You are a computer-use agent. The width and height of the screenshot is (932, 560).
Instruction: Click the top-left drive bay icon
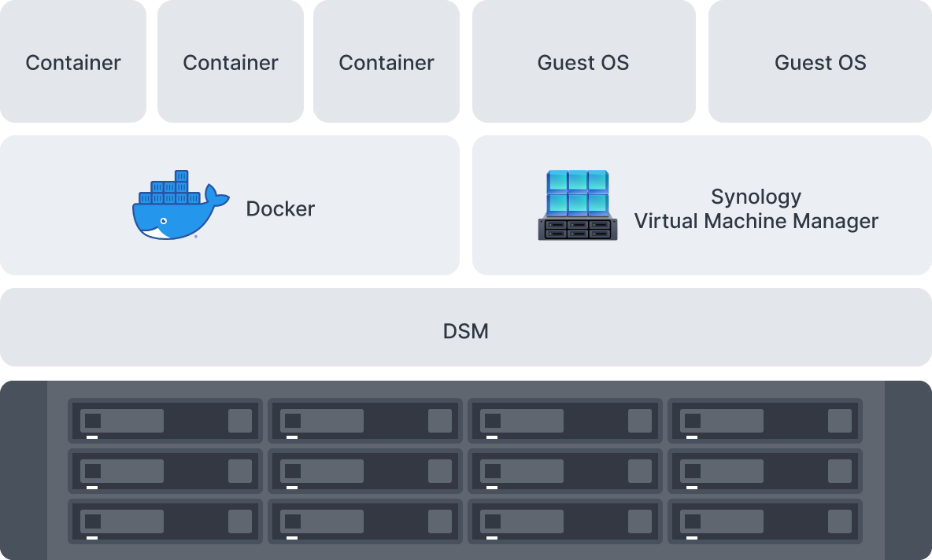[x=165, y=420]
